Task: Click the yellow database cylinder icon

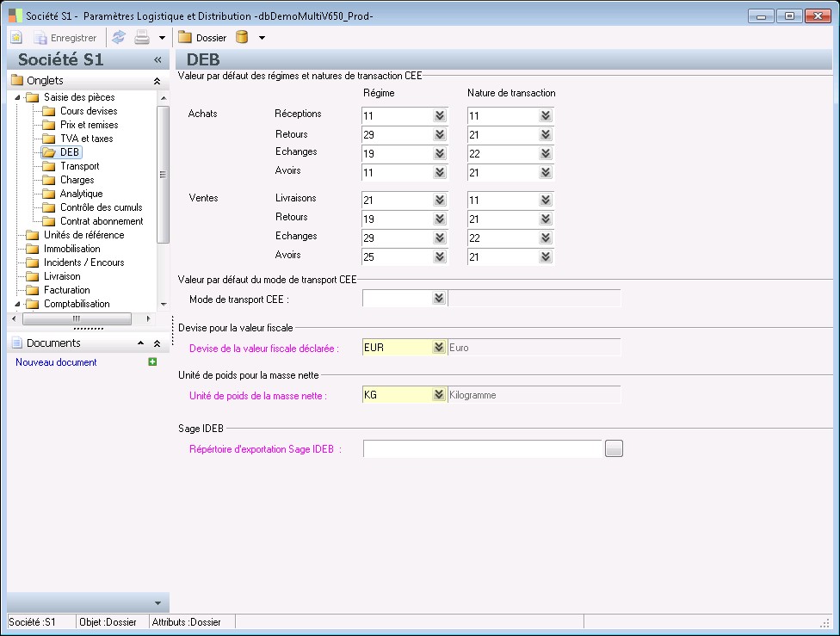Action: point(243,38)
